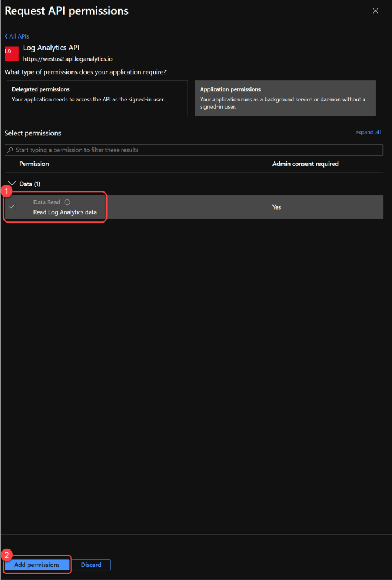Click the red step 2 annotation badge
The image size is (392, 580).
pyautogui.click(x=7, y=555)
